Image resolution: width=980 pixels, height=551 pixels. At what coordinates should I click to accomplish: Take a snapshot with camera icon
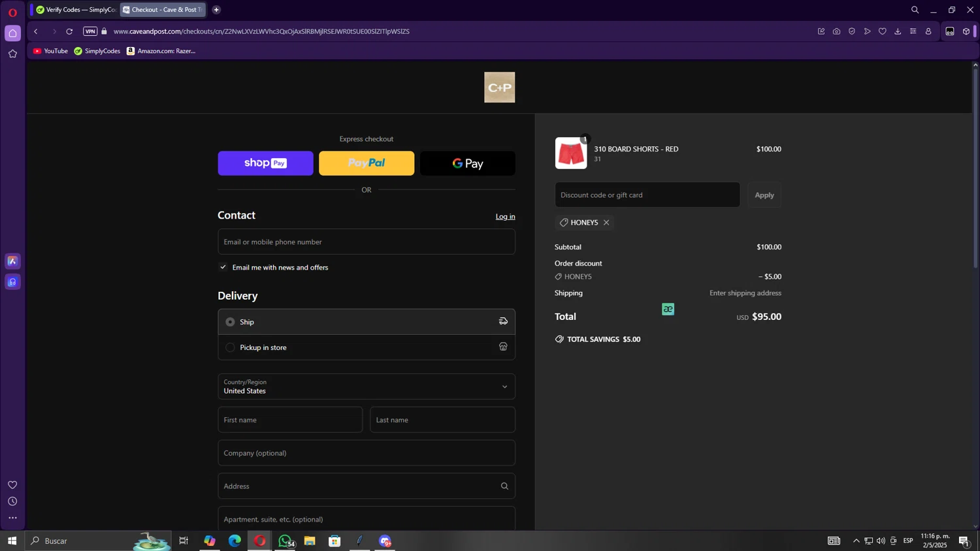(836, 31)
